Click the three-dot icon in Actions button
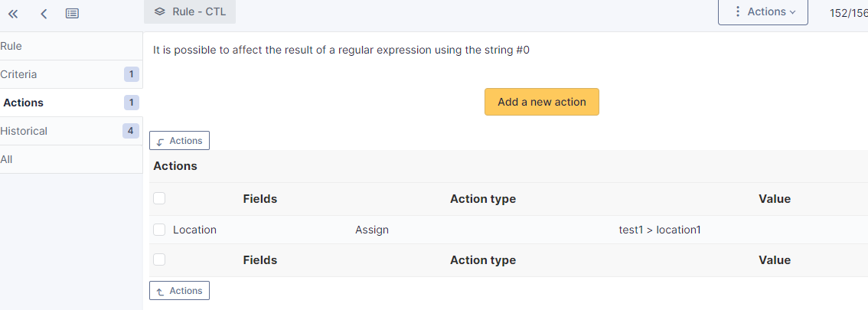Viewport: 868px width, 310px height. tap(737, 11)
